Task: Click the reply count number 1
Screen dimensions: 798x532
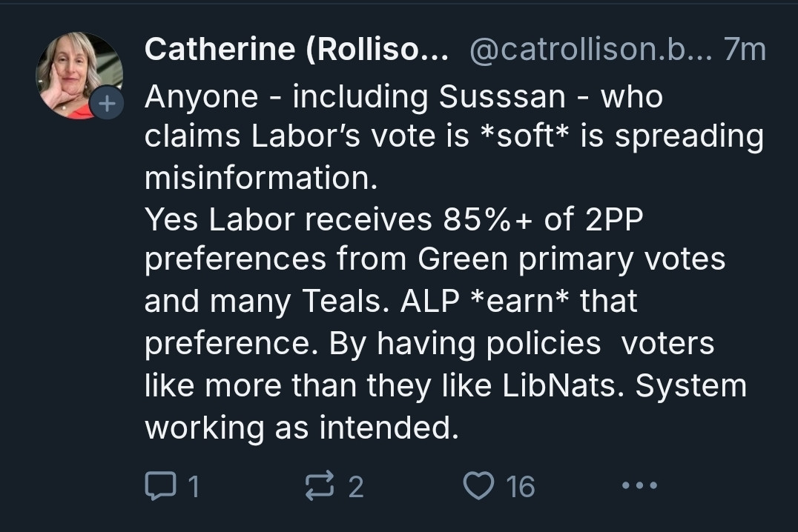Action: coord(194,486)
